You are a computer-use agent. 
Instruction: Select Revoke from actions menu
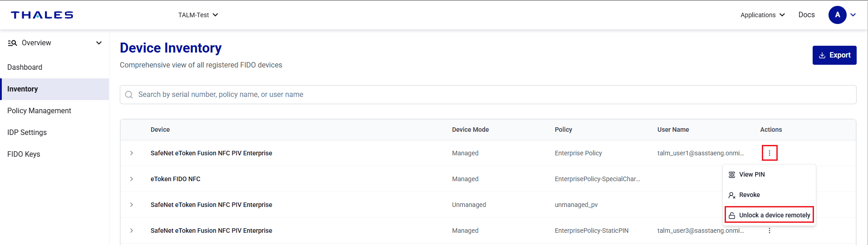click(x=769, y=195)
